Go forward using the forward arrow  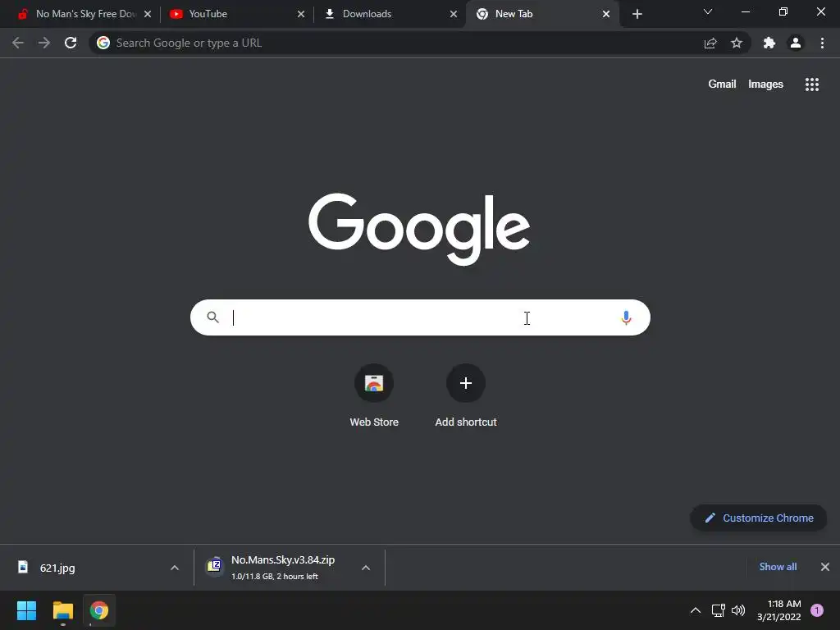pos(44,43)
